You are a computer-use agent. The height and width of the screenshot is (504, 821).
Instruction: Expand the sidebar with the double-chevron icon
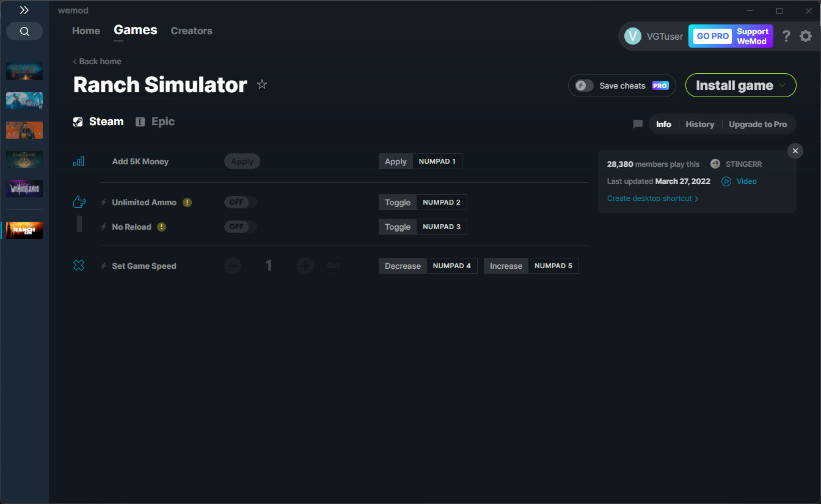[x=24, y=10]
